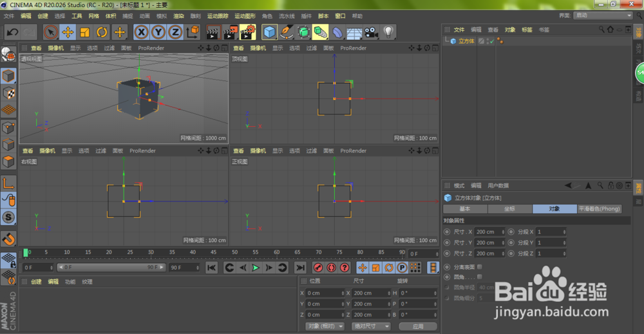644x334 pixels.
Task: Add Camera object icon
Action: pos(372,32)
